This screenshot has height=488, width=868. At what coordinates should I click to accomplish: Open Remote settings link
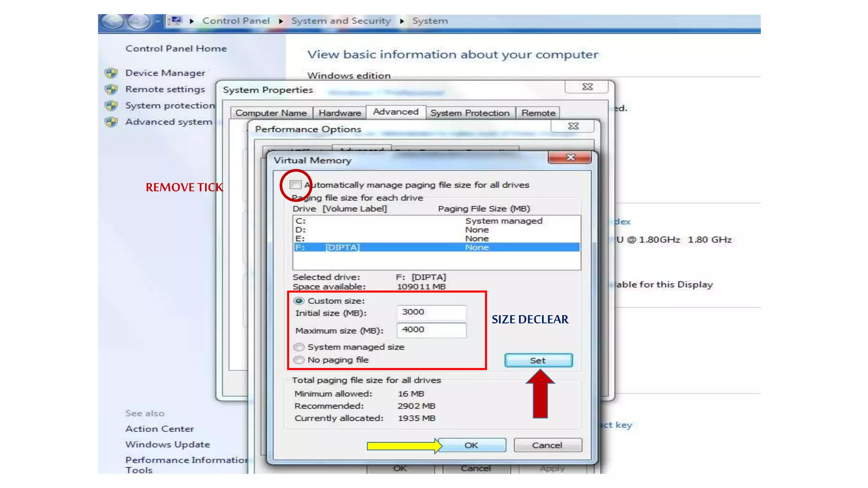click(165, 89)
